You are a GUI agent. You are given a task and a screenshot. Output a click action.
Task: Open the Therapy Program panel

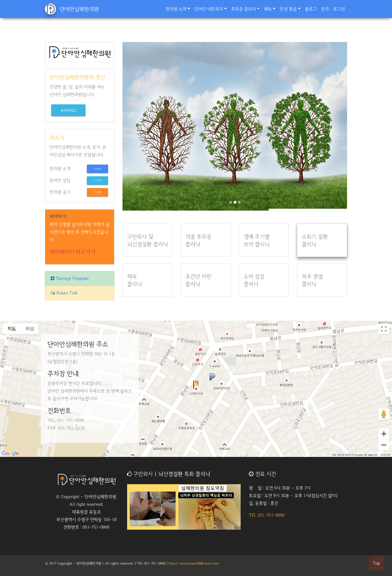click(79, 278)
